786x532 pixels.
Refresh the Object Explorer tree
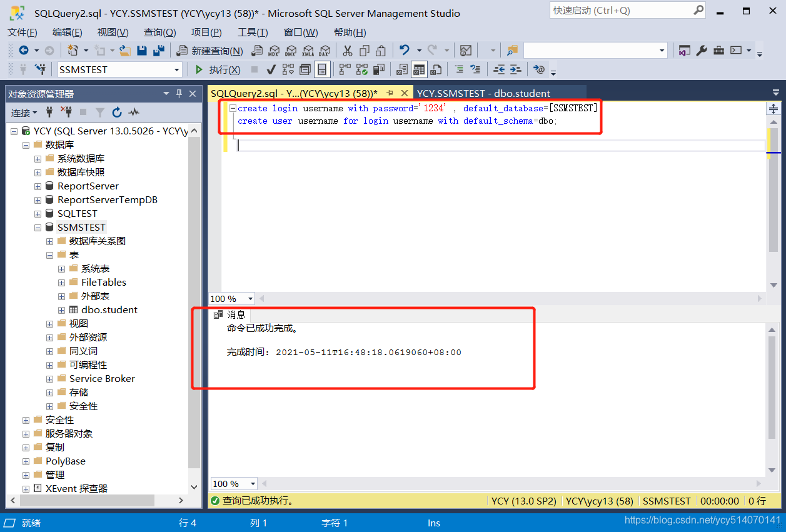tap(117, 113)
